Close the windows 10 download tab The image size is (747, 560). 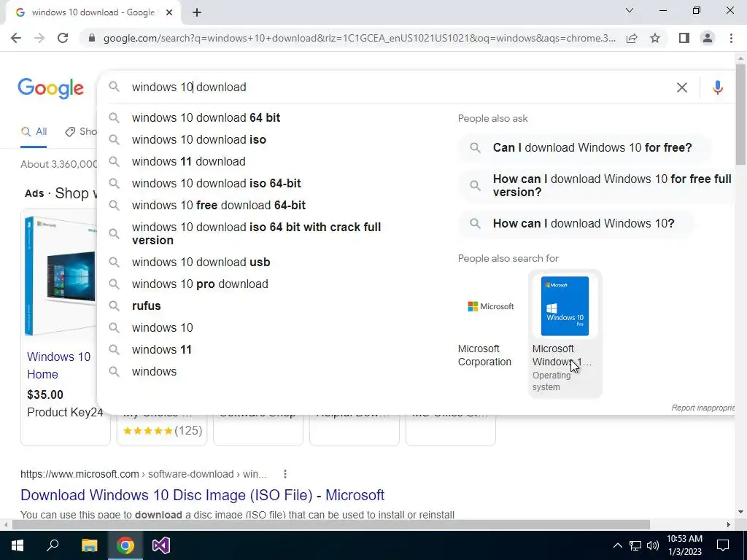tap(169, 12)
